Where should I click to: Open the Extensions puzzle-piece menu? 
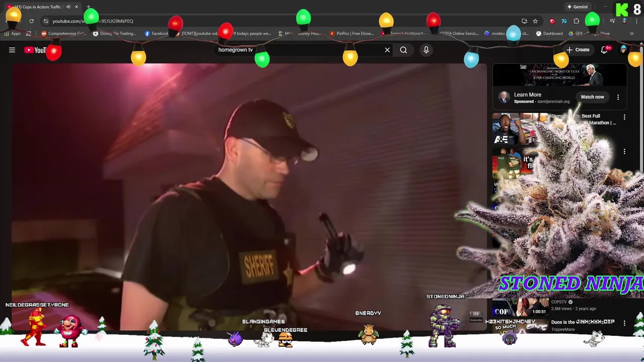[577, 21]
